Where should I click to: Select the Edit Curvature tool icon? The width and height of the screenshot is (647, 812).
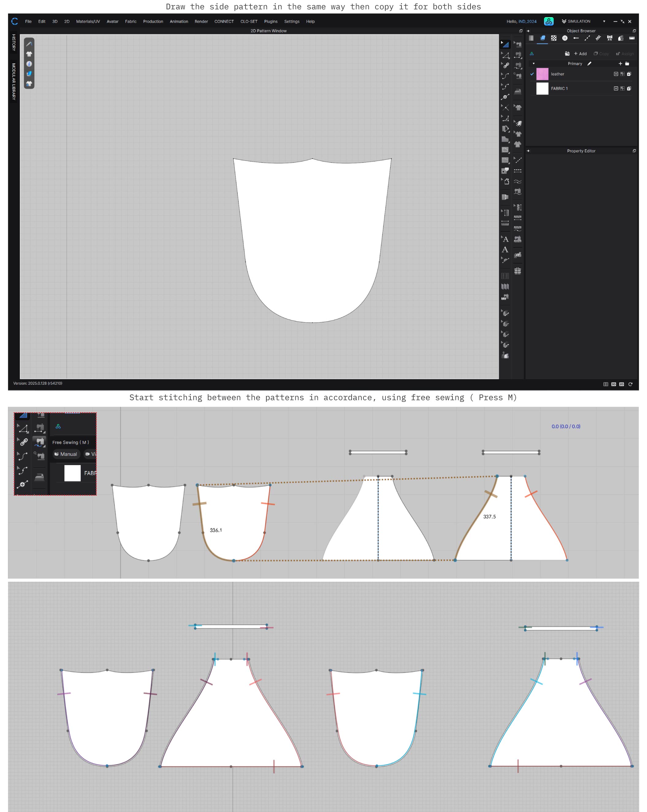505,76
